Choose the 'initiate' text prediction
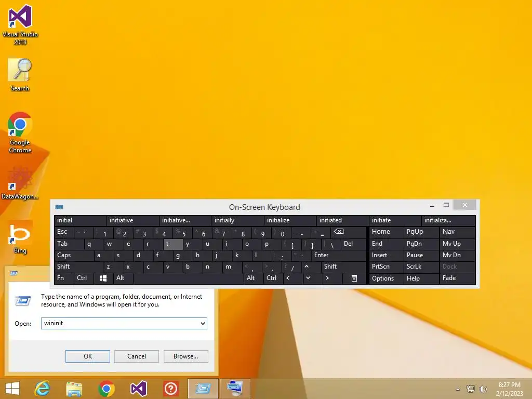This screenshot has height=399, width=532. [395, 220]
